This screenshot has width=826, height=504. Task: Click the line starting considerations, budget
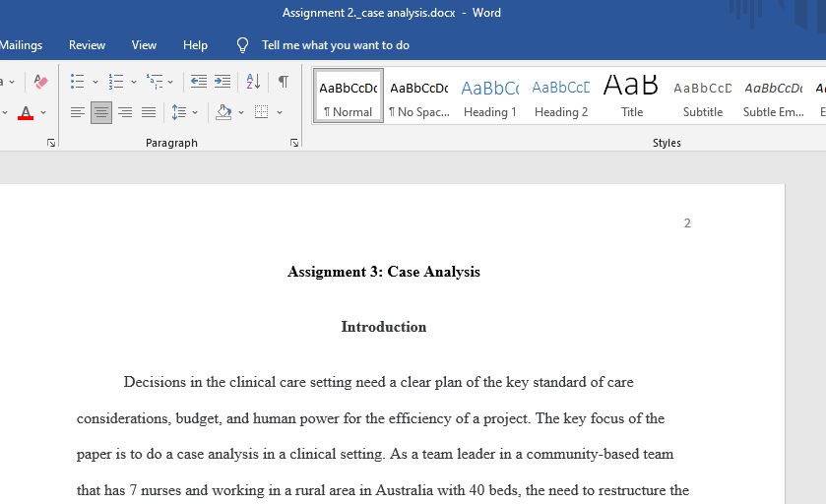coord(370,418)
